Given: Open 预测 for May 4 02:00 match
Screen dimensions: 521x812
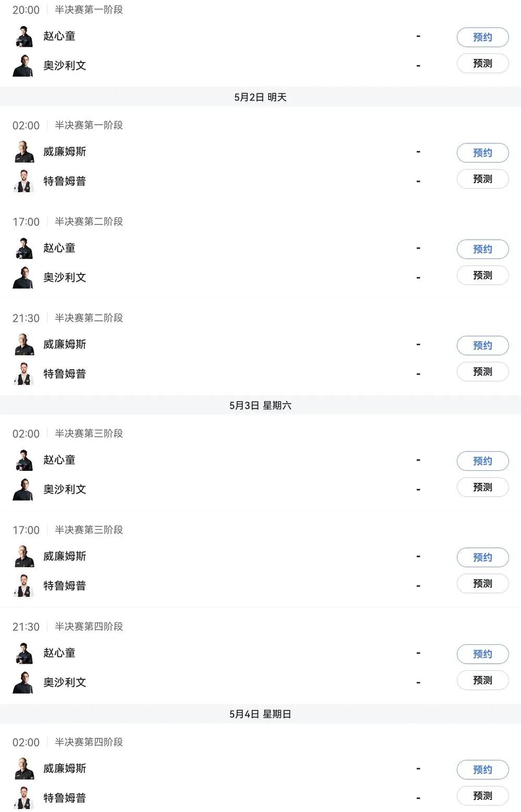Looking at the screenshot, I should pos(482,796).
